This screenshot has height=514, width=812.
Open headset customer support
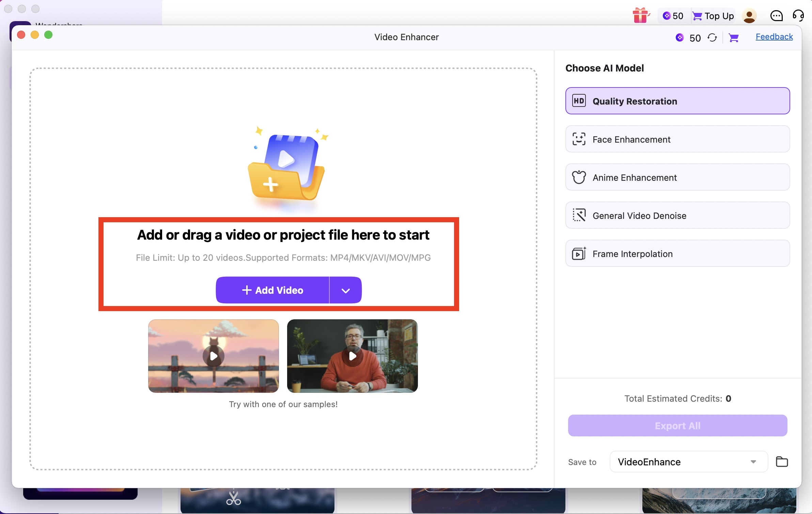pos(798,16)
